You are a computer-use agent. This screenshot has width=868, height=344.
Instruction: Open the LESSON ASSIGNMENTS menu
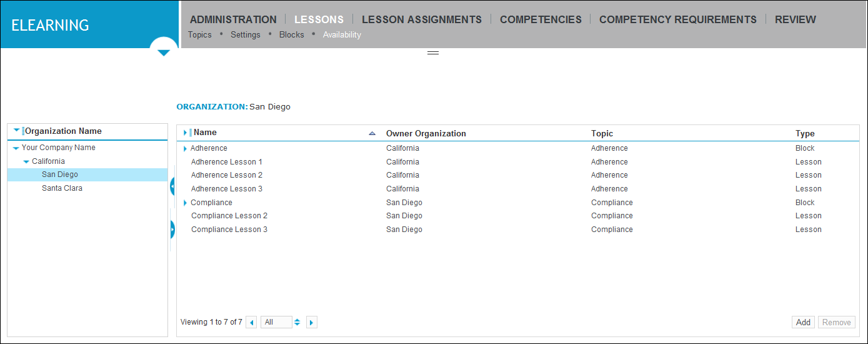pos(422,19)
